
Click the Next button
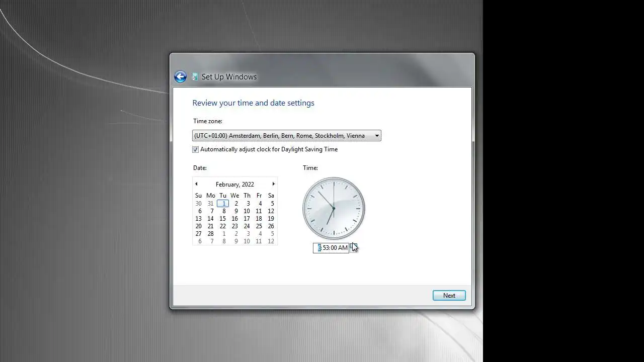[449, 296]
